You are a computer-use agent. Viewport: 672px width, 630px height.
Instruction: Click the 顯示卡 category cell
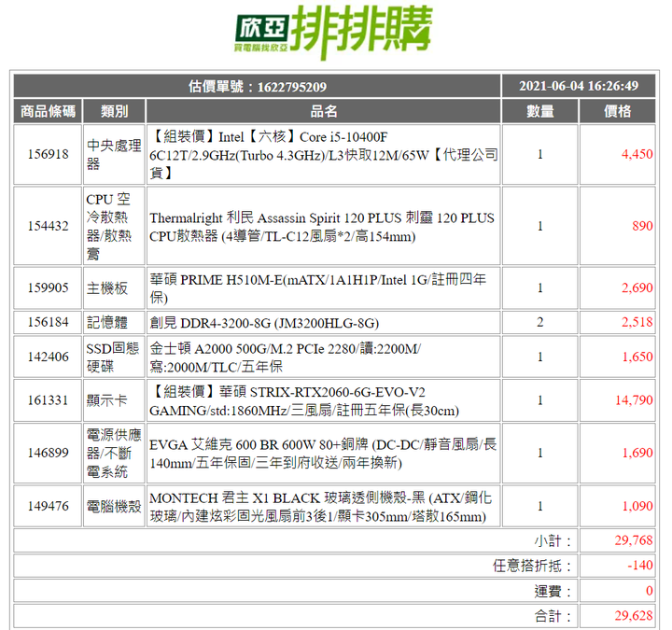tap(114, 400)
